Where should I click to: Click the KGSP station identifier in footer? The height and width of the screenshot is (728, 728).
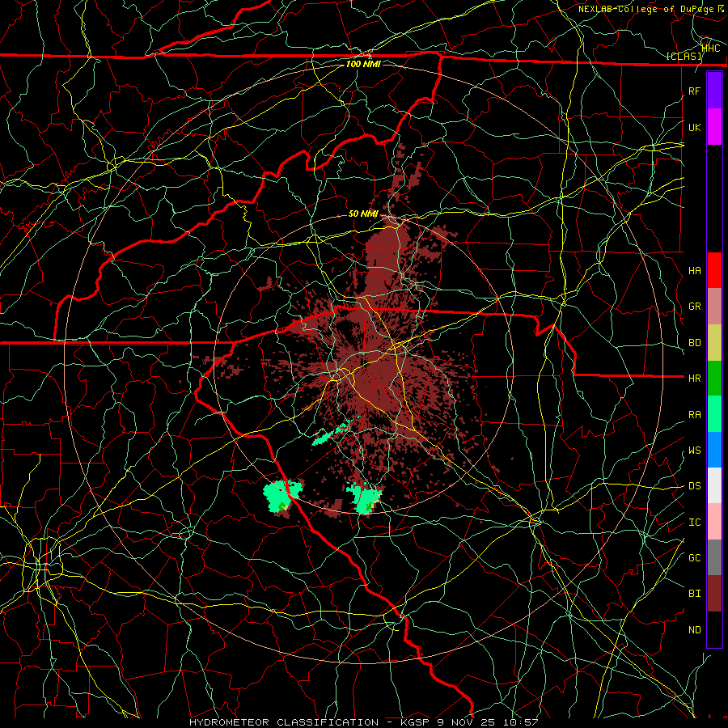point(417,722)
